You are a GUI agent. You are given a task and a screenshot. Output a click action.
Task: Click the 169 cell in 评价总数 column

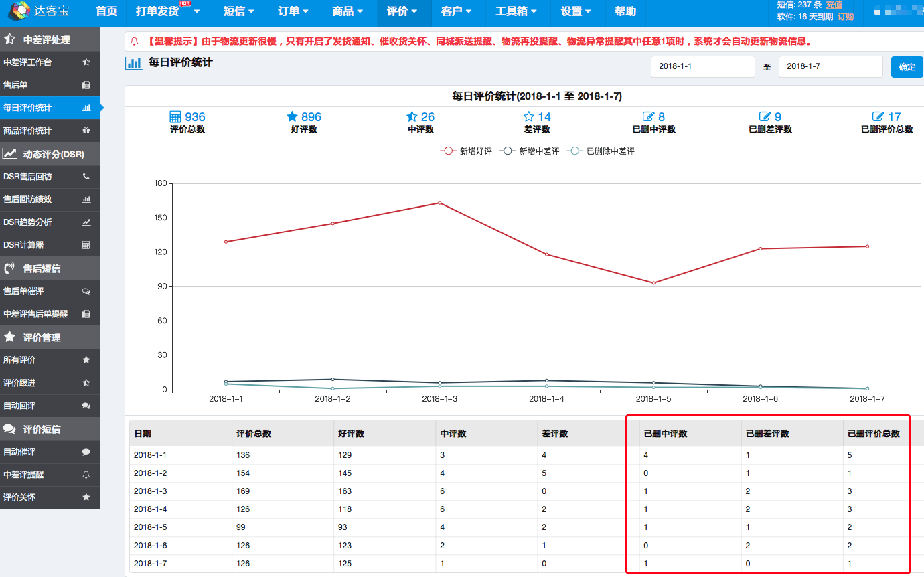point(283,491)
